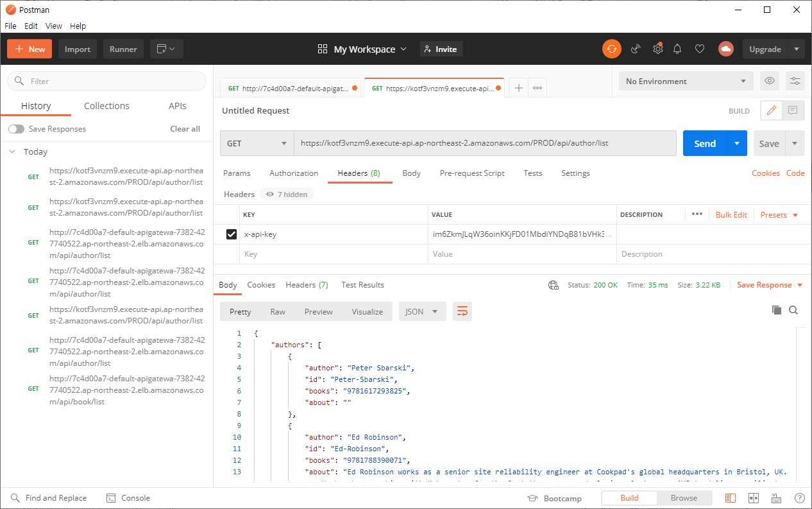Open tab options three dots menu
The height and width of the screenshot is (509, 812).
[x=537, y=88]
